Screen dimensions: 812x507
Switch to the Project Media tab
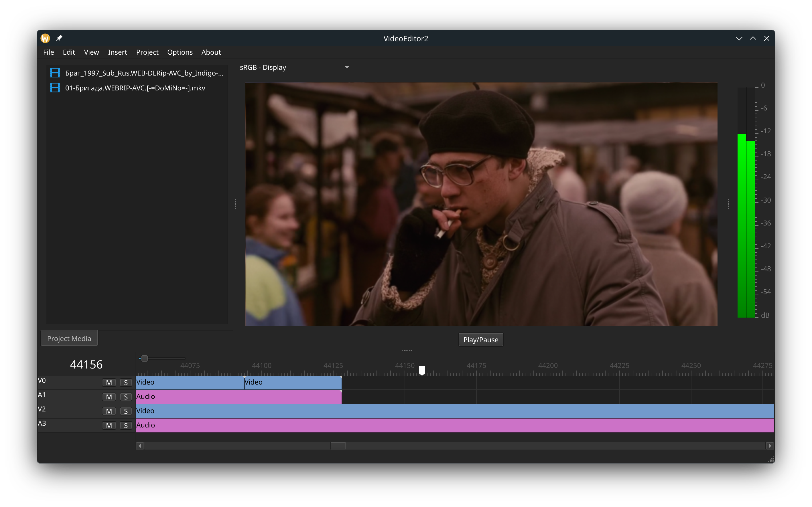click(x=69, y=338)
